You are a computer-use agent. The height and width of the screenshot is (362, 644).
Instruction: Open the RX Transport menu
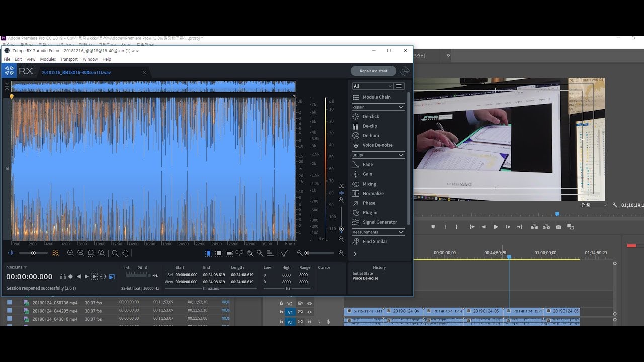[x=69, y=59]
